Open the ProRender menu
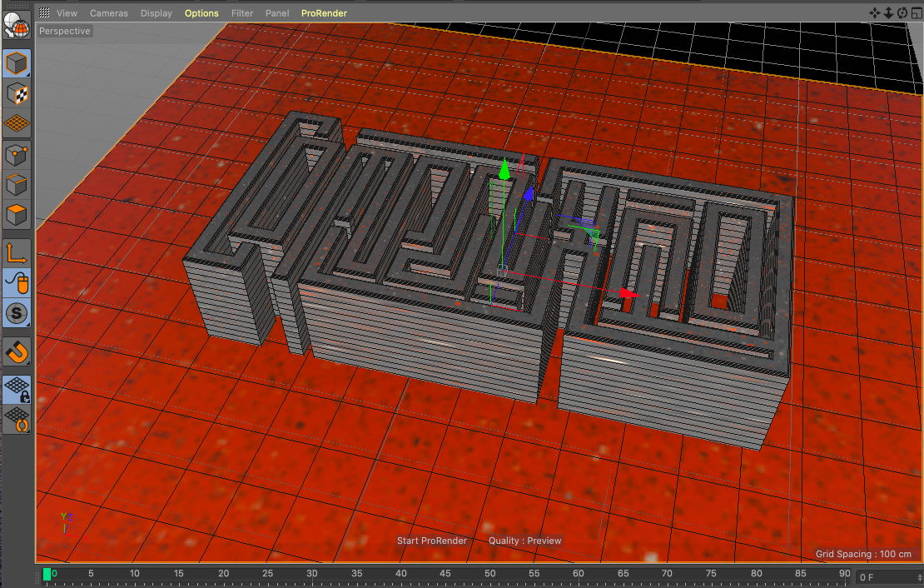The height and width of the screenshot is (588, 924). pos(324,13)
